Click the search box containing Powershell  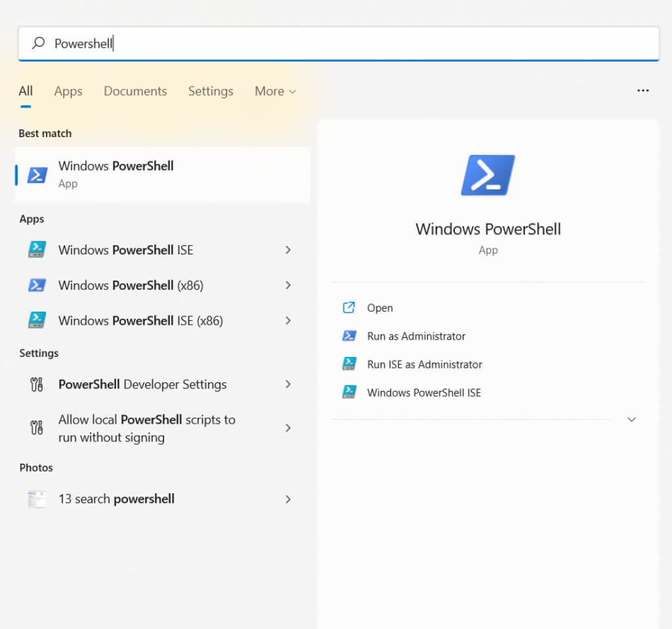[338, 44]
